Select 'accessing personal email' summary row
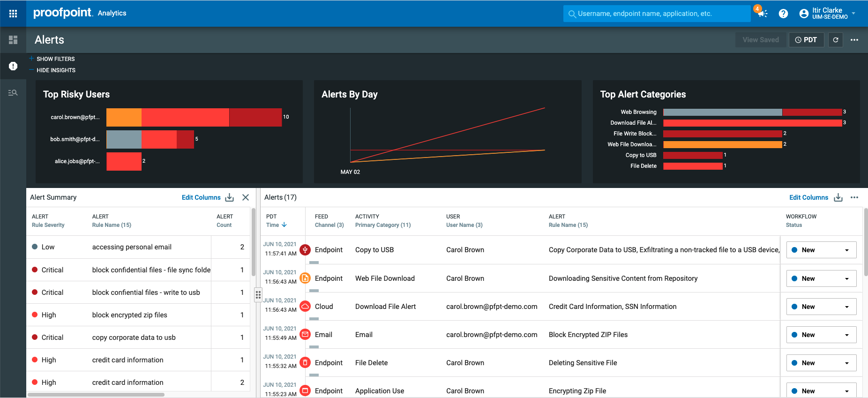 coord(138,247)
